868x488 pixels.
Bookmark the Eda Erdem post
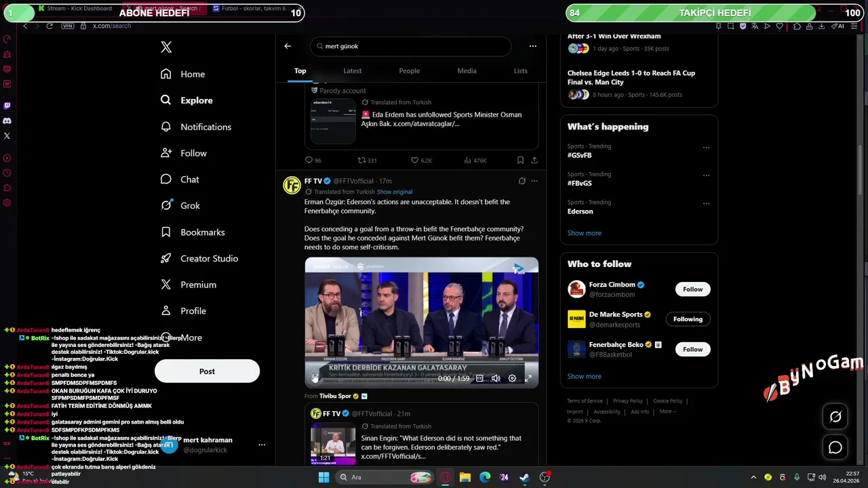(x=520, y=161)
